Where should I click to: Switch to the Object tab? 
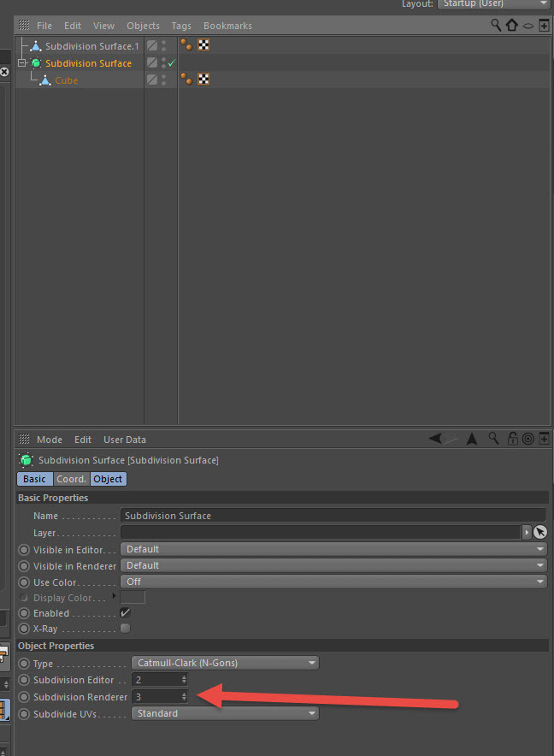(x=108, y=479)
